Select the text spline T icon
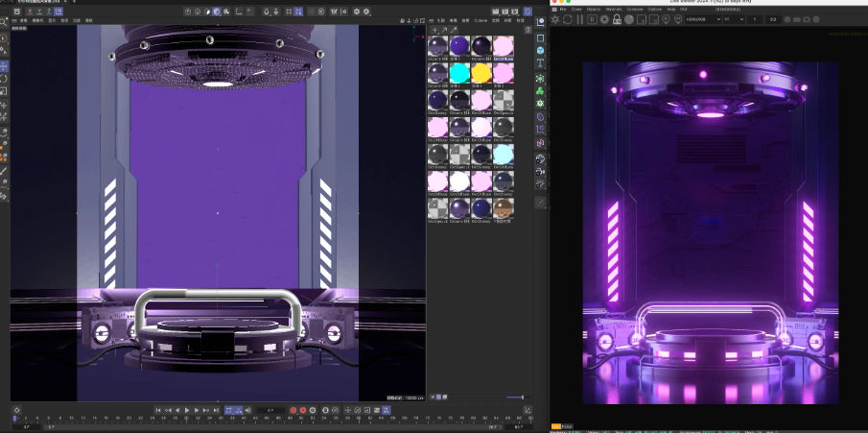 point(541,63)
